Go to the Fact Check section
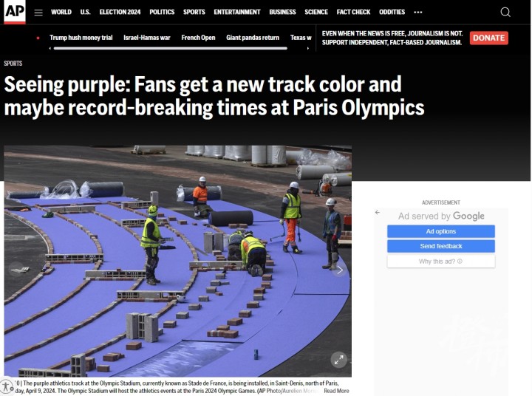Image resolution: width=532 pixels, height=396 pixels. coord(353,13)
